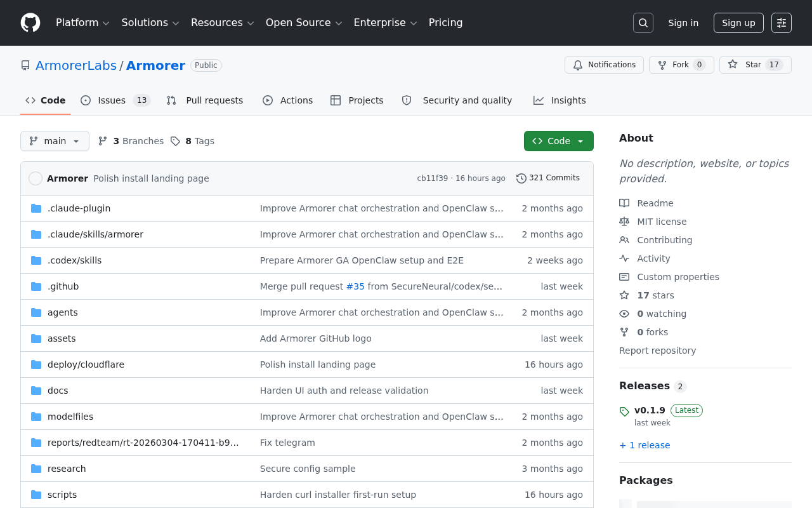812x508 pixels.
Task: Expand the Resources menu
Action: (222, 23)
